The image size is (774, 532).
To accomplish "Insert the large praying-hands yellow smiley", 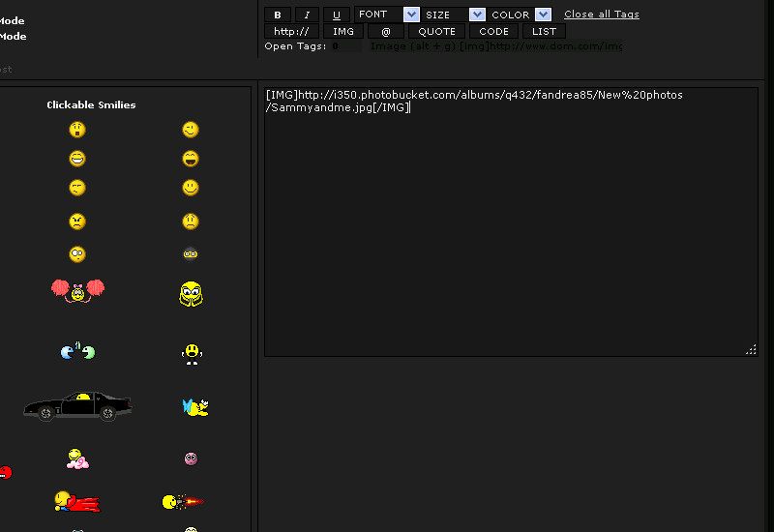I will coord(191,294).
